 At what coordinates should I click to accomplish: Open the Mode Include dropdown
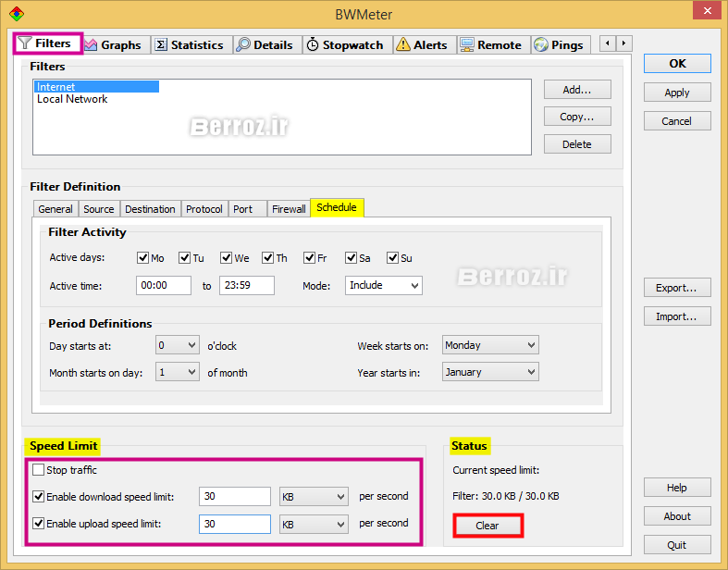pyautogui.click(x=384, y=285)
